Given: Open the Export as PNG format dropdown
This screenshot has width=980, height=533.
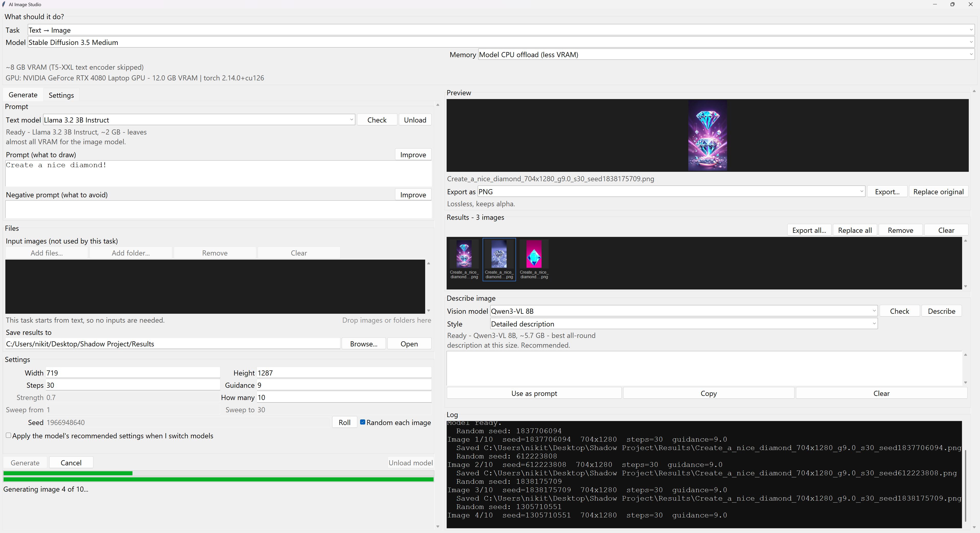Looking at the screenshot, I should tap(671, 192).
